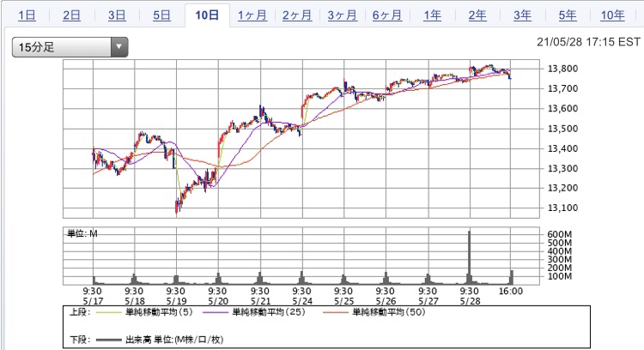
Task: Click the 13,500 price axis label
Action: (x=562, y=129)
